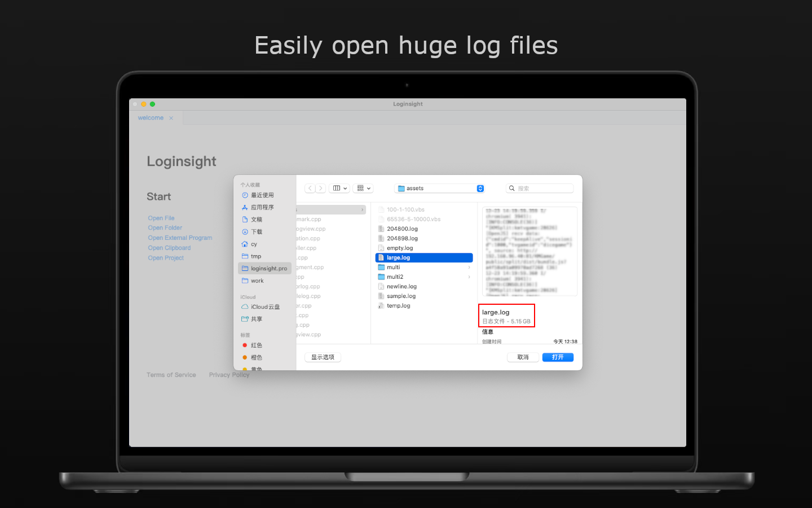Click the Open Project link
The width and height of the screenshot is (812, 508).
(166, 258)
